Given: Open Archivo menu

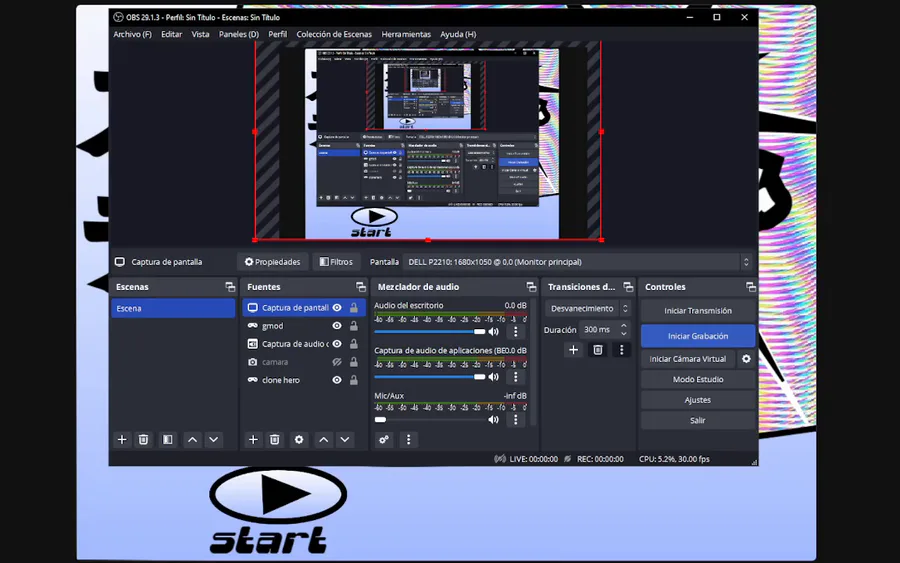Looking at the screenshot, I should click(133, 34).
